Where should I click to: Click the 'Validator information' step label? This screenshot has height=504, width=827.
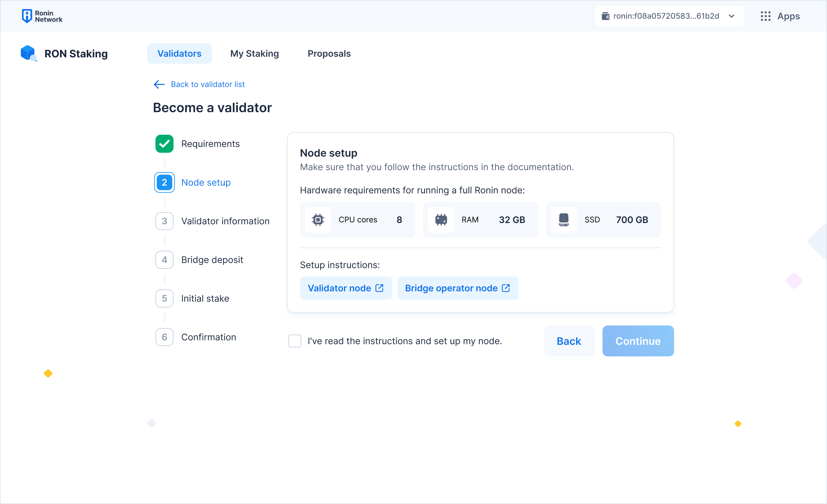point(225,221)
